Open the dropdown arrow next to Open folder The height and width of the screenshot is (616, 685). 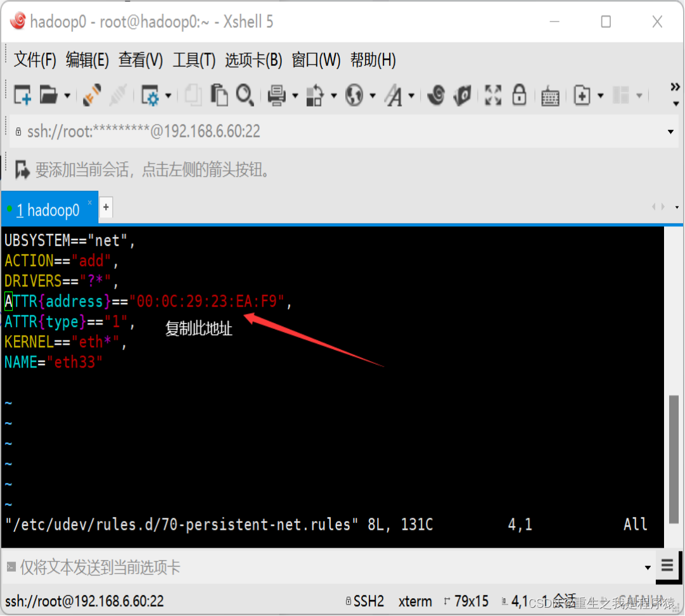[67, 95]
